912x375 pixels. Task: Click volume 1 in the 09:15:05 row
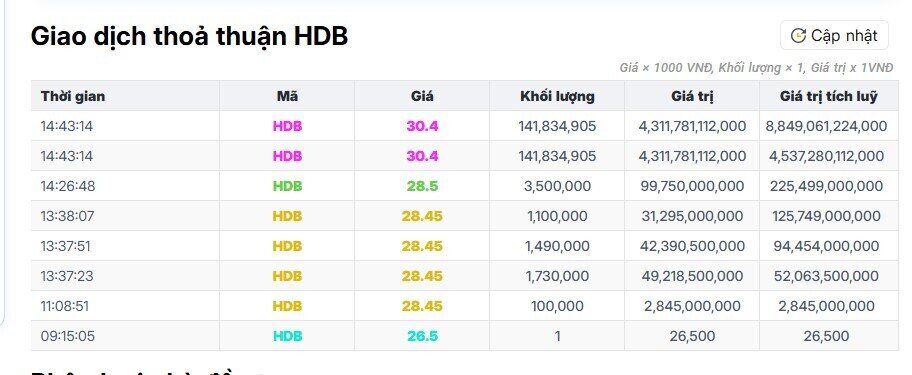tap(557, 336)
